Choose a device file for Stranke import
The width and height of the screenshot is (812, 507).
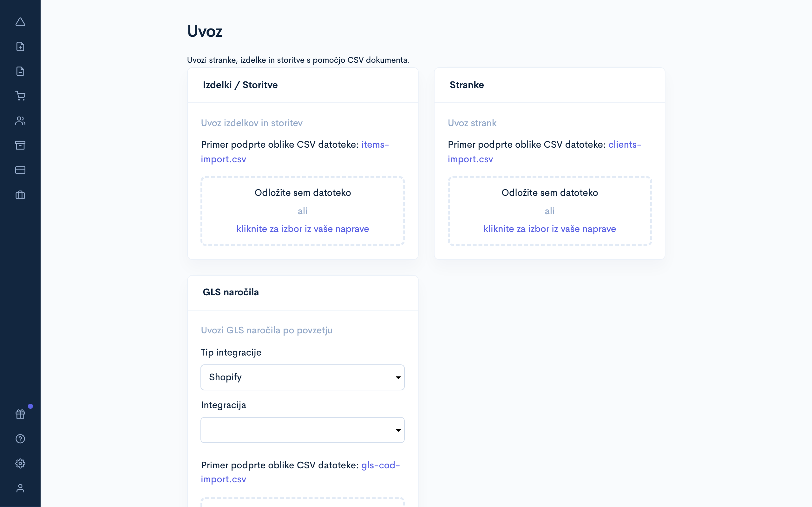coord(549,229)
